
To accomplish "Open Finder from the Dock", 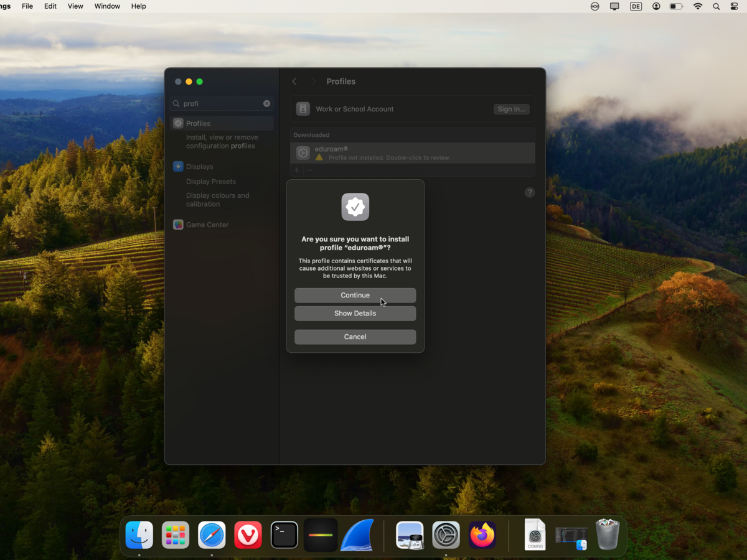I will click(x=139, y=534).
